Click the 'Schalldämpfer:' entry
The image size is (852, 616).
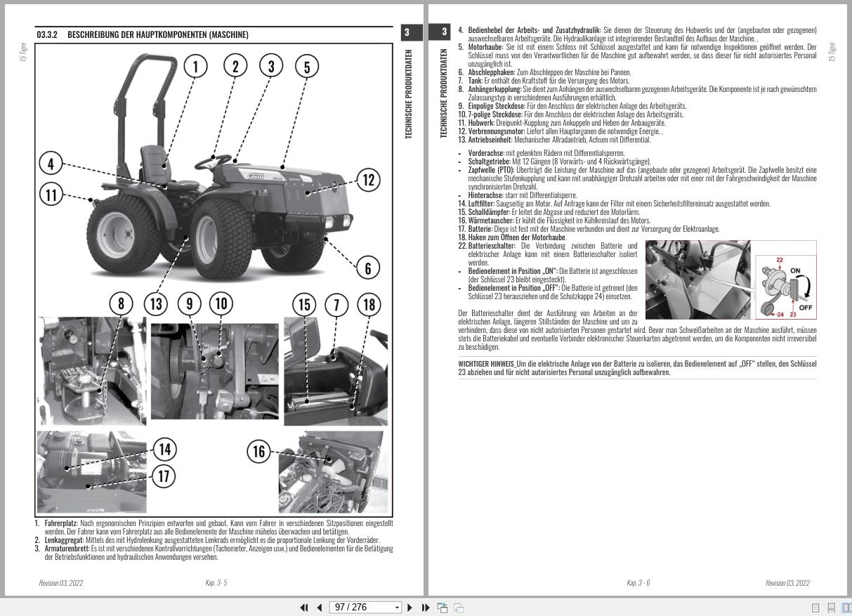point(549,212)
